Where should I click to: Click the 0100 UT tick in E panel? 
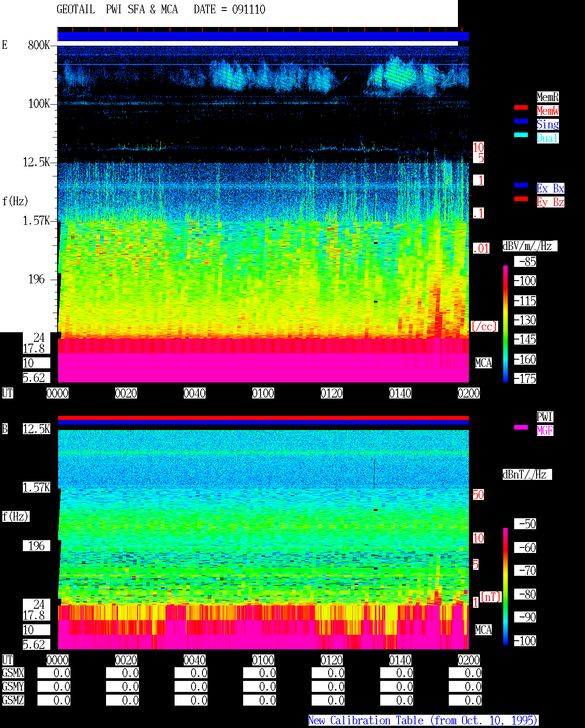263,393
